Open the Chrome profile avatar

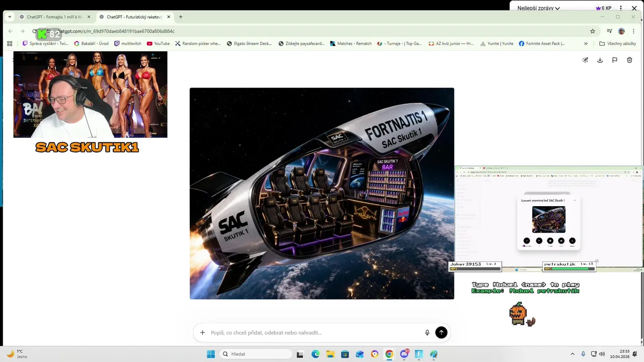pos(621,31)
